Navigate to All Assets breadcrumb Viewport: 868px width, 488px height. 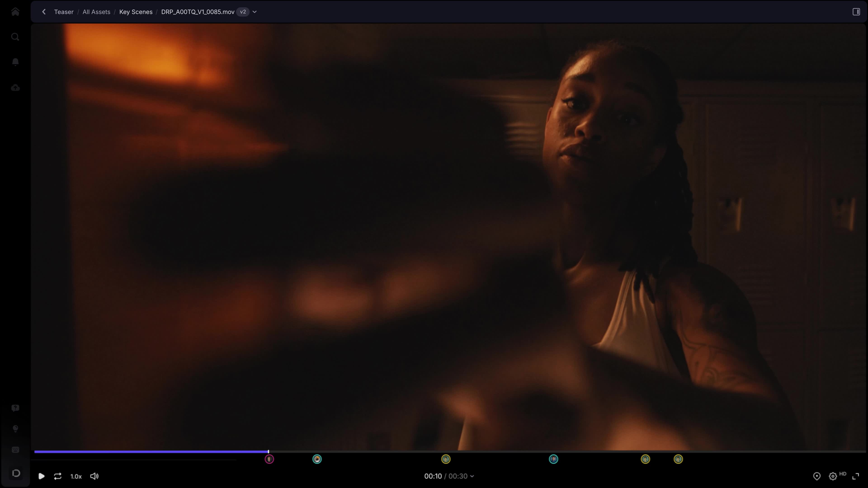click(96, 12)
